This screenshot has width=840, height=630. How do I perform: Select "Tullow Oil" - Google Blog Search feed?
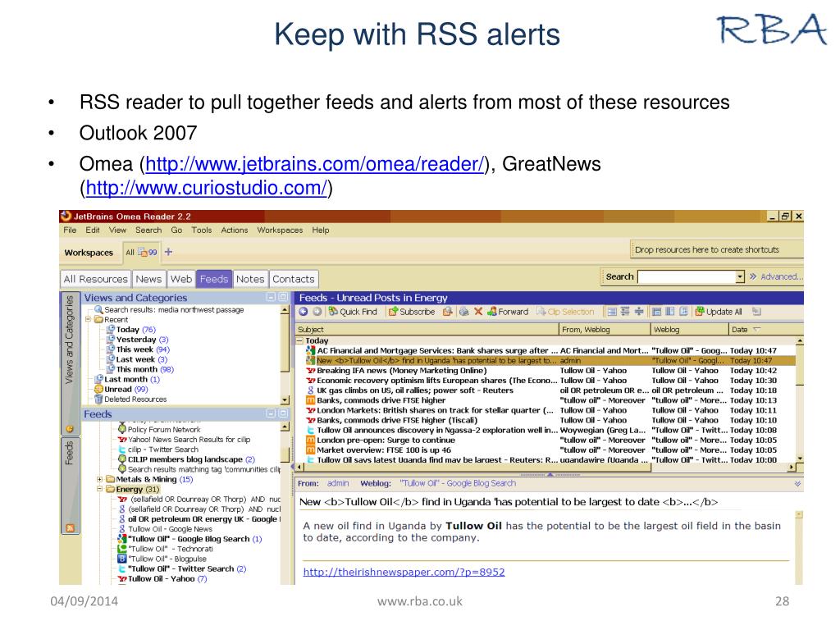click(x=189, y=539)
